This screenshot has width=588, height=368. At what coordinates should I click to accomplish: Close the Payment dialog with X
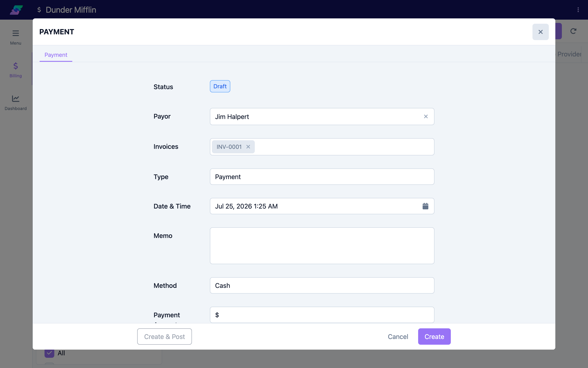(x=540, y=32)
